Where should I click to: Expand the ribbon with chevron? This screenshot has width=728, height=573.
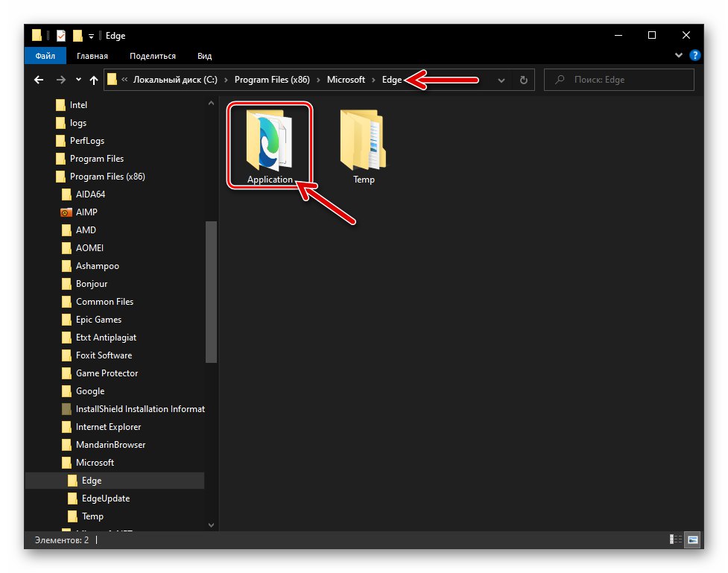(x=678, y=55)
